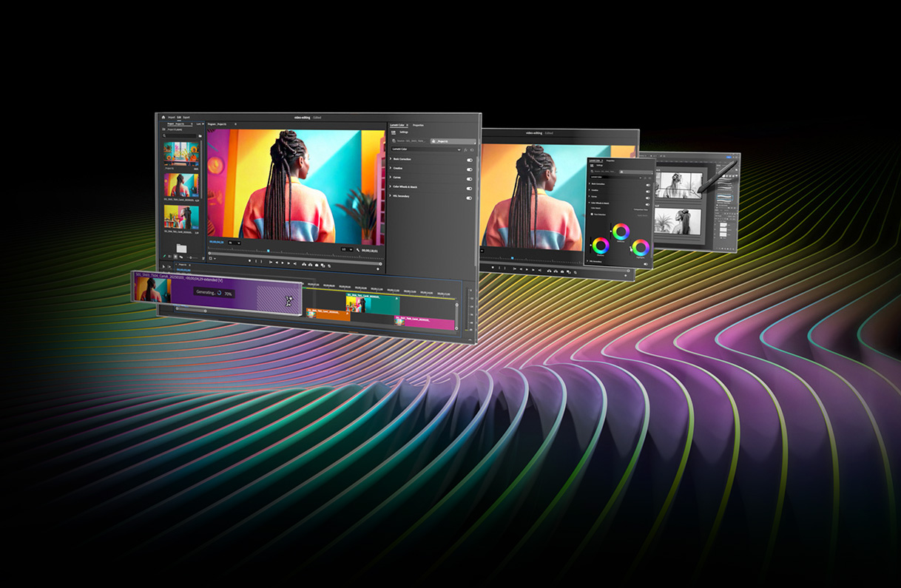Switch to the Export tab

(x=186, y=117)
